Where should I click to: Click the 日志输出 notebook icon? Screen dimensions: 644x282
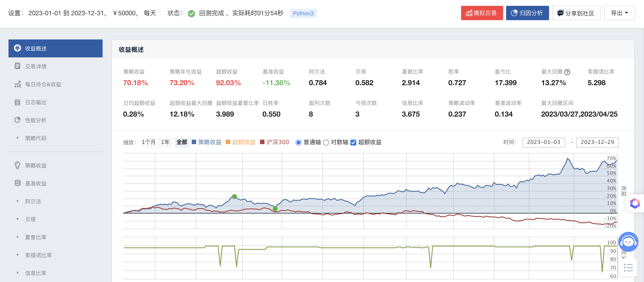point(17,102)
